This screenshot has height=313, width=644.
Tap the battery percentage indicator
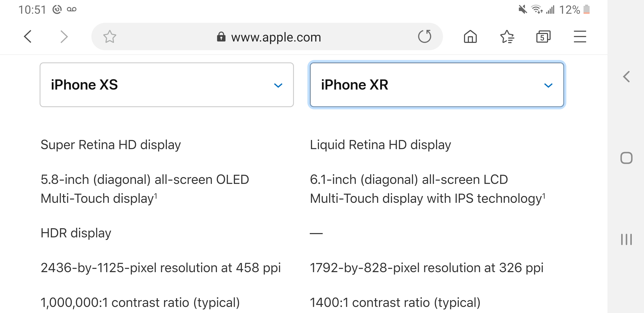(569, 10)
